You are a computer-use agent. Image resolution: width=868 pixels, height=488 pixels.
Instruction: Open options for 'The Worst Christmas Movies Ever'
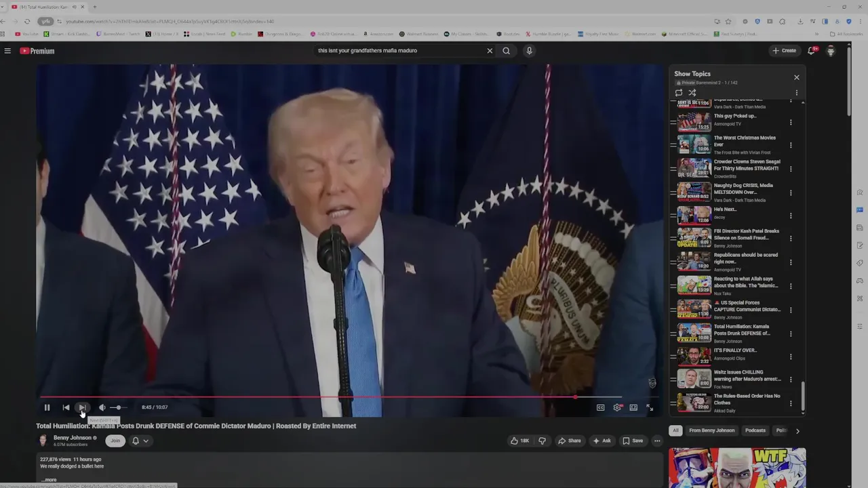click(x=791, y=145)
